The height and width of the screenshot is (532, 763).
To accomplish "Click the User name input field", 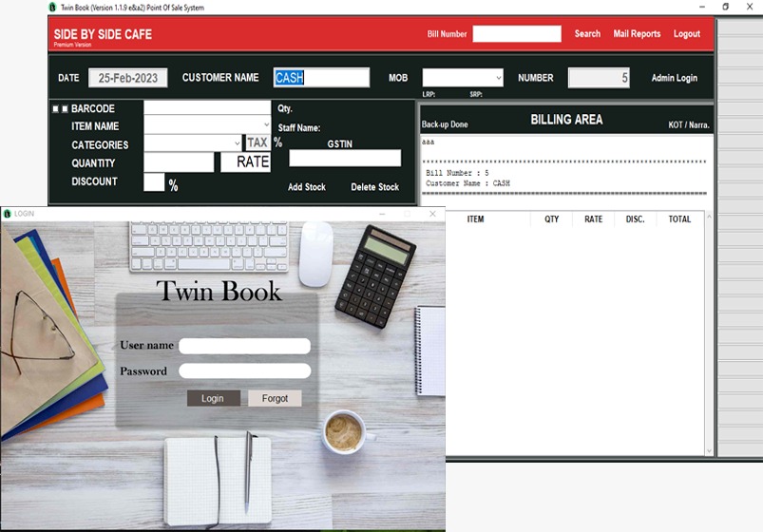I will click(244, 346).
